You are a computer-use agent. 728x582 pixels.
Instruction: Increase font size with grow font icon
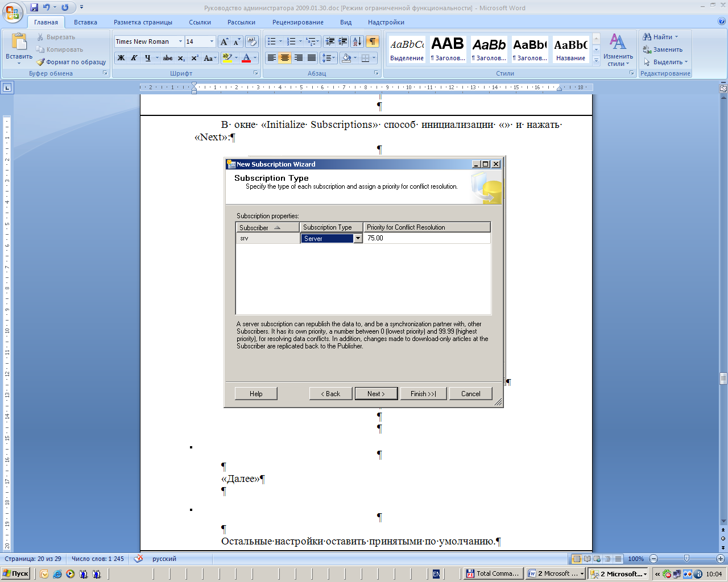224,41
